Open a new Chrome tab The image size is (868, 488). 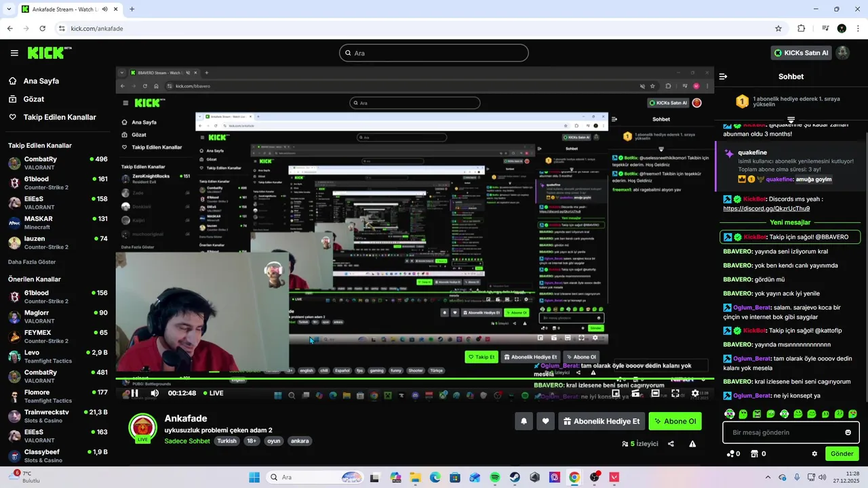[132, 9]
